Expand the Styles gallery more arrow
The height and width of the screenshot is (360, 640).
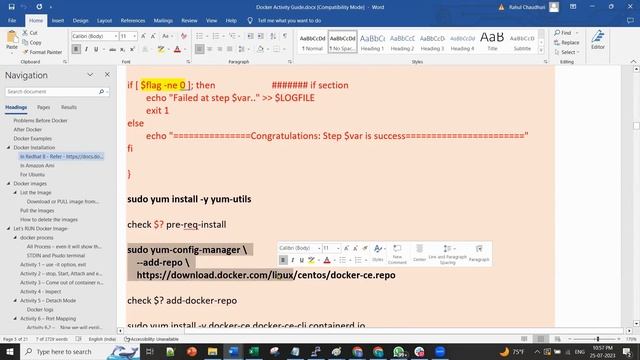(x=541, y=50)
